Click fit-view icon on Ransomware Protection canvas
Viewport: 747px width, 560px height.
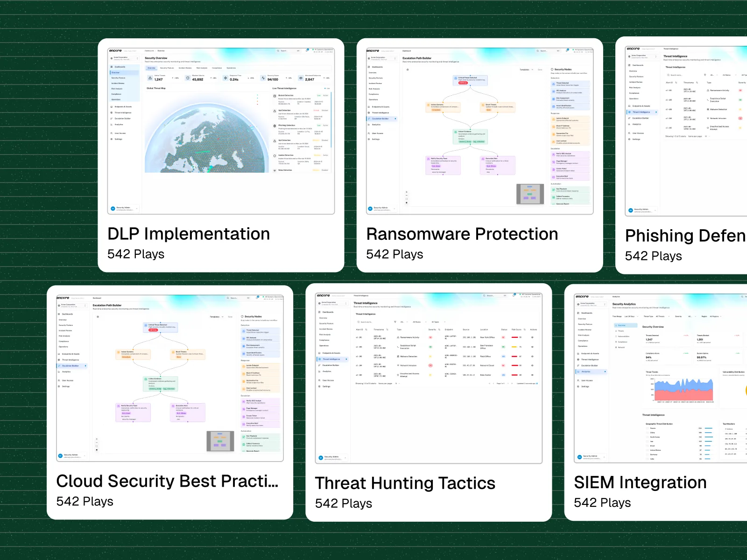[407, 199]
